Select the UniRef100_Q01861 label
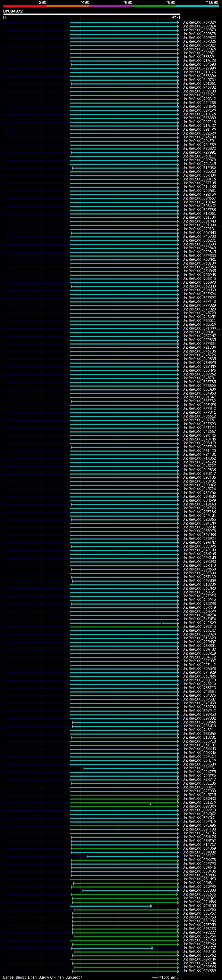 point(199,83)
